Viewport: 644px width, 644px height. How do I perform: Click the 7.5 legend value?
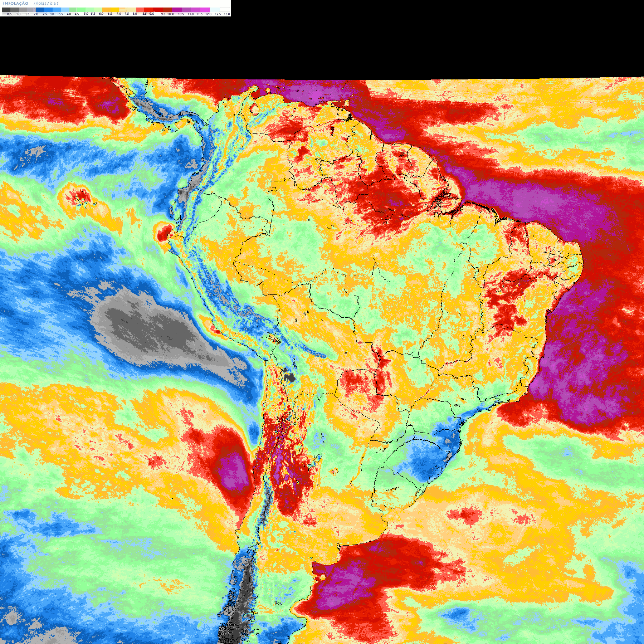pos(127,14)
